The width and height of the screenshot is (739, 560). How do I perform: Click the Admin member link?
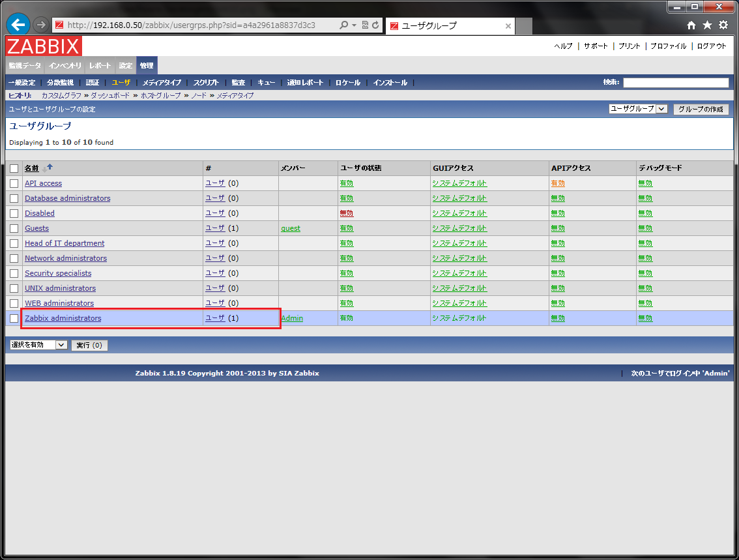point(292,318)
